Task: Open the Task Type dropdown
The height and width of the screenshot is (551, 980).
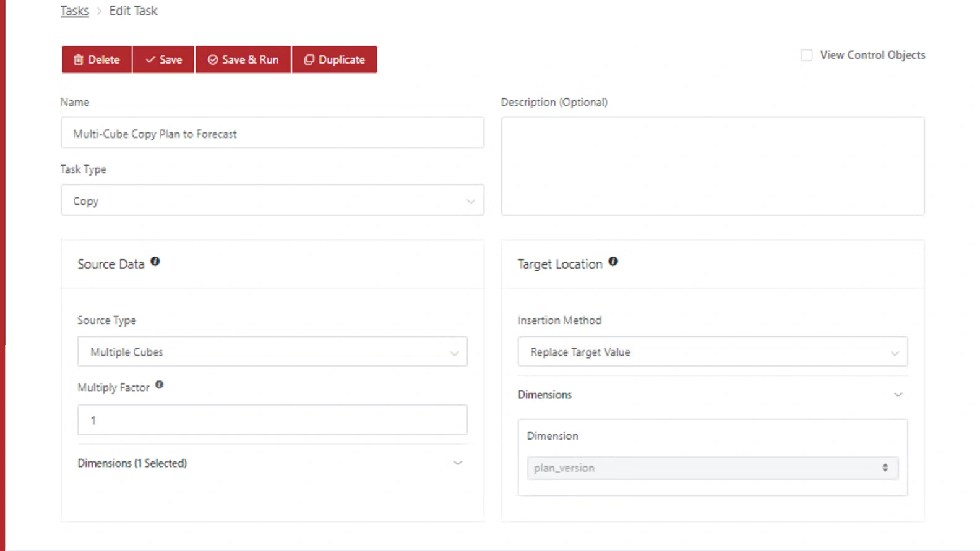Action: (272, 201)
